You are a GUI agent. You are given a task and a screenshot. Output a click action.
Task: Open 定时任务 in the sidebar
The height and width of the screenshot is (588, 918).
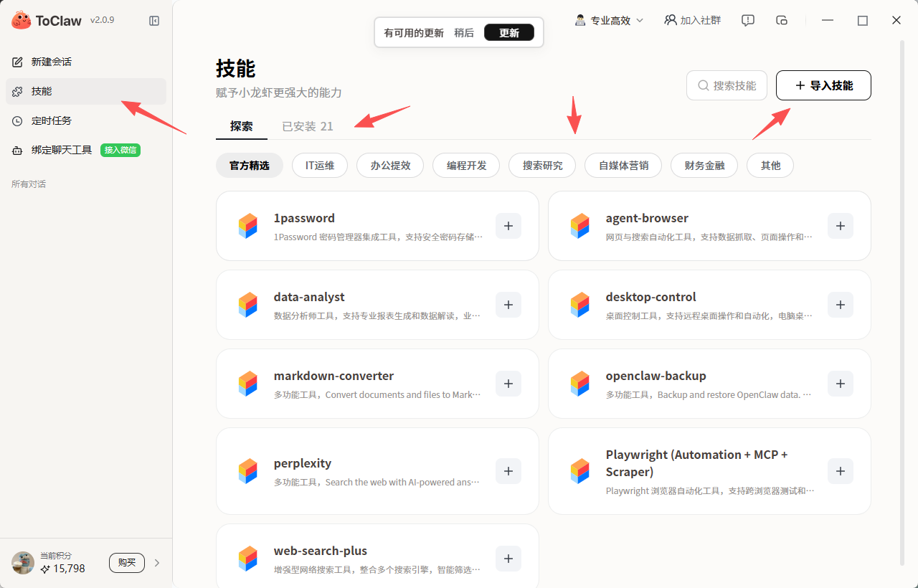click(x=86, y=120)
